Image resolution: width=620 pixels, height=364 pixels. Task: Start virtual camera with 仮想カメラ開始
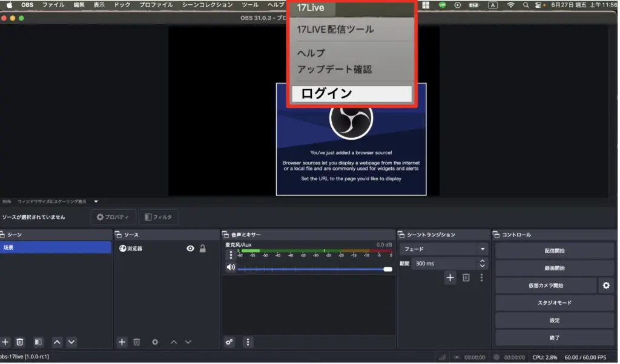[x=546, y=286]
